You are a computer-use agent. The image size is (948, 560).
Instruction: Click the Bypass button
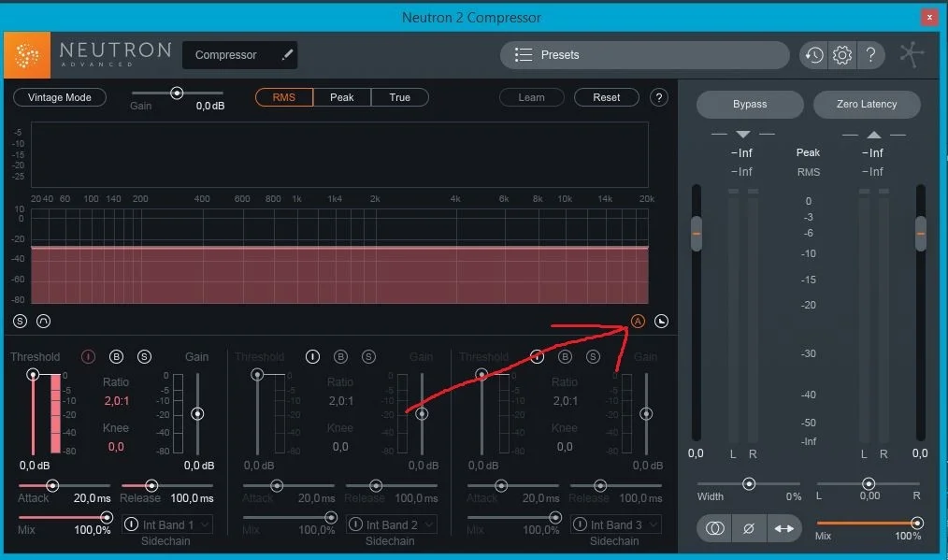[x=750, y=104]
